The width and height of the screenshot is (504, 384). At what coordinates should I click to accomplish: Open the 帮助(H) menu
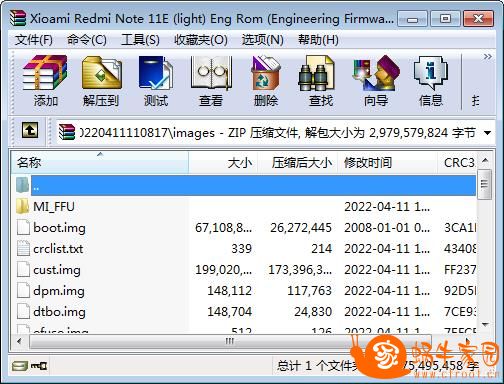318,40
